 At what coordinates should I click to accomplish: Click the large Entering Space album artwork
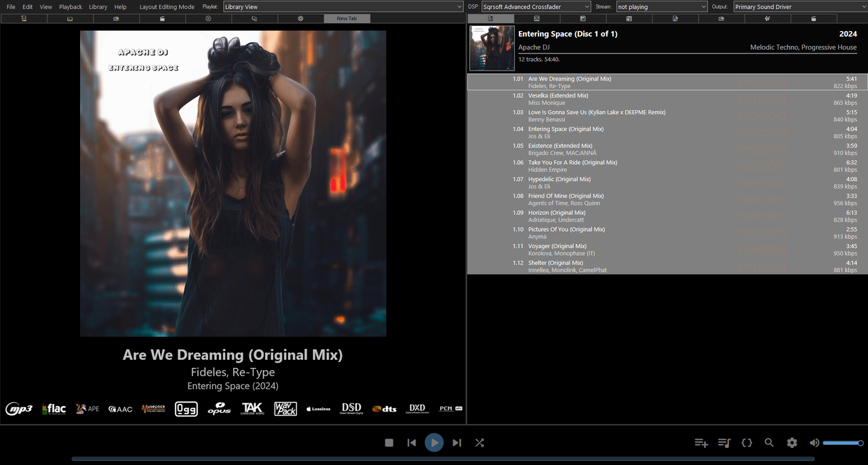pyautogui.click(x=233, y=184)
